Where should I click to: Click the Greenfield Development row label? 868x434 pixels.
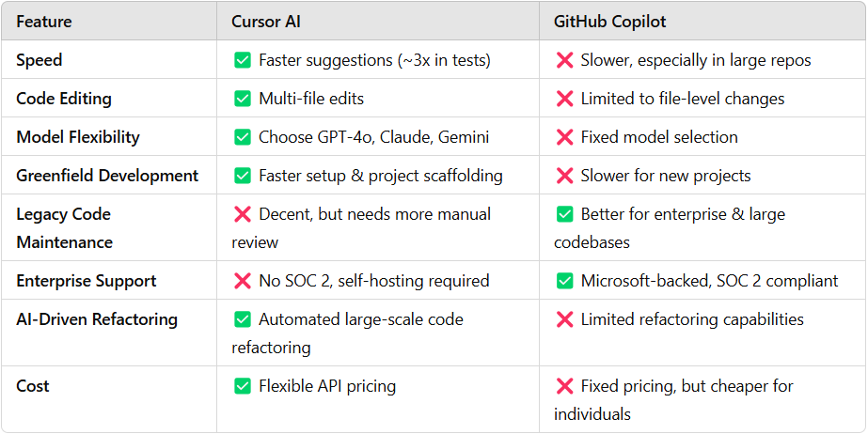(107, 176)
